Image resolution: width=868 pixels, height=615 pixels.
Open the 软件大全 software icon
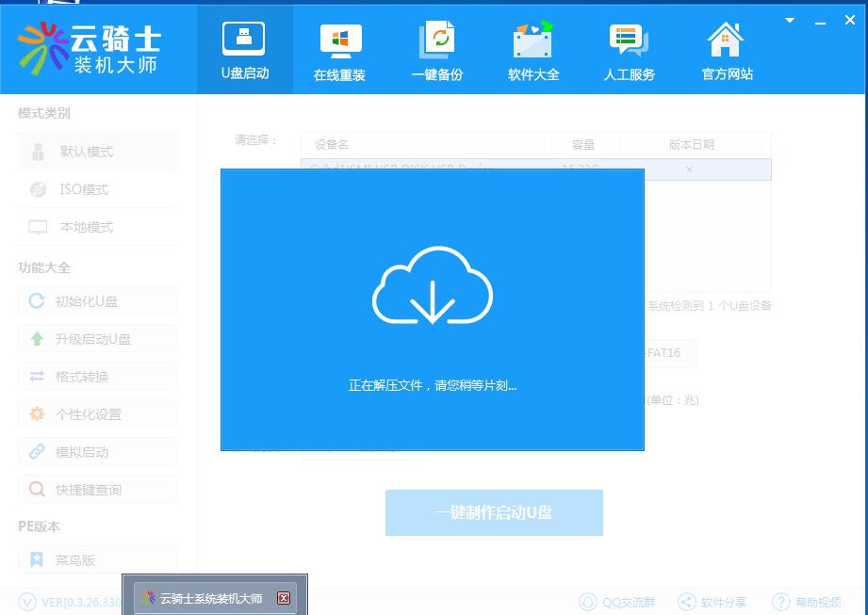click(533, 50)
